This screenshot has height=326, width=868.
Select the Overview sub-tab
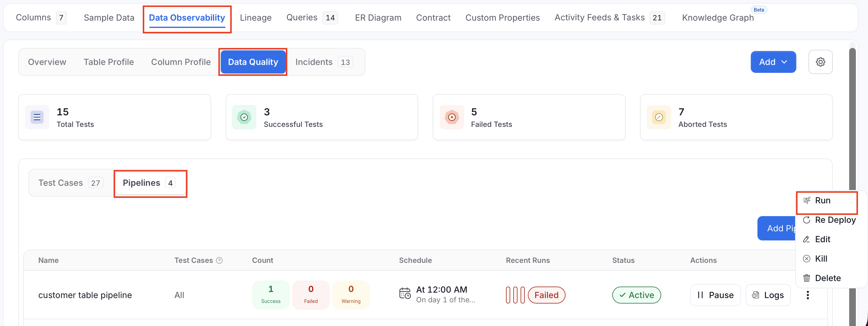point(47,62)
